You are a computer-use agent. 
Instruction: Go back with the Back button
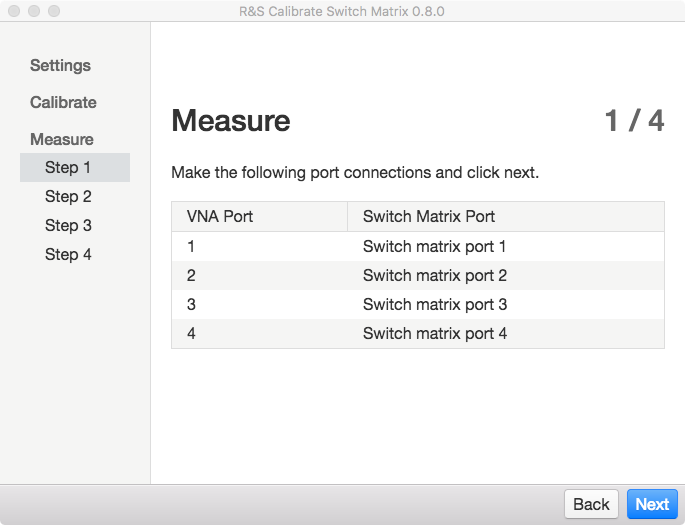(591, 504)
